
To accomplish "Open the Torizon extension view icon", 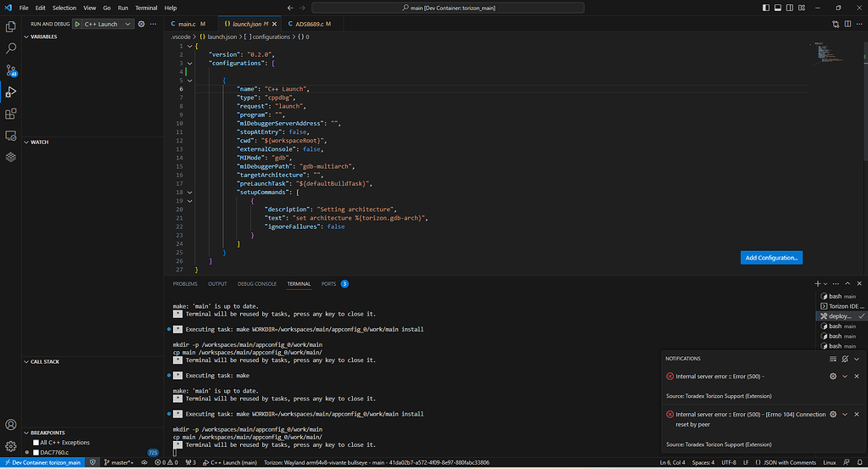I will (10, 157).
